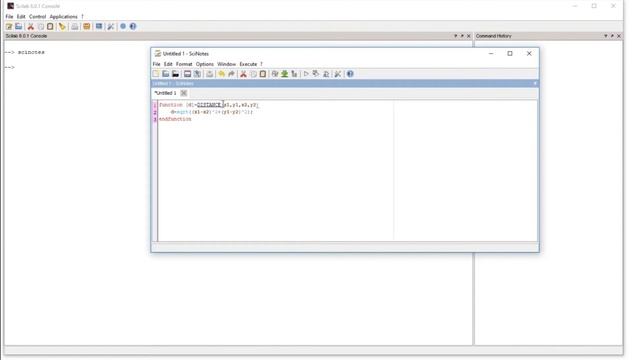Click Open file's location icon in SciNotes
This screenshot has height=360, width=640.
click(175, 74)
